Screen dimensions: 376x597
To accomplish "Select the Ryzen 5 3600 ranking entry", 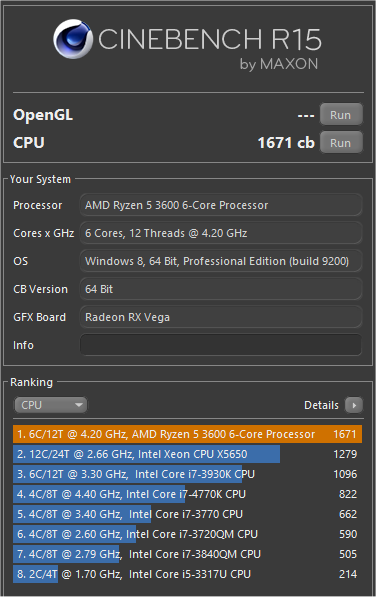I will [x=187, y=434].
